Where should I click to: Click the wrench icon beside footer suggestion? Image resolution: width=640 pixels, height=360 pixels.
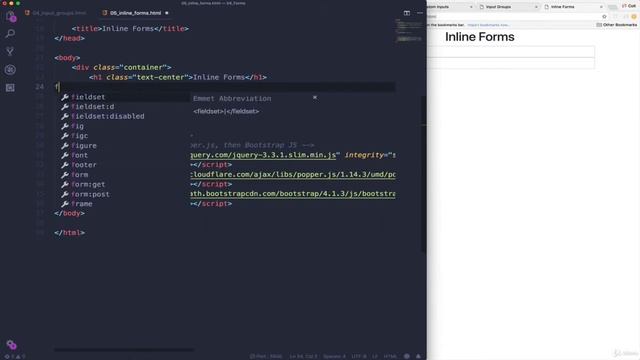point(64,165)
